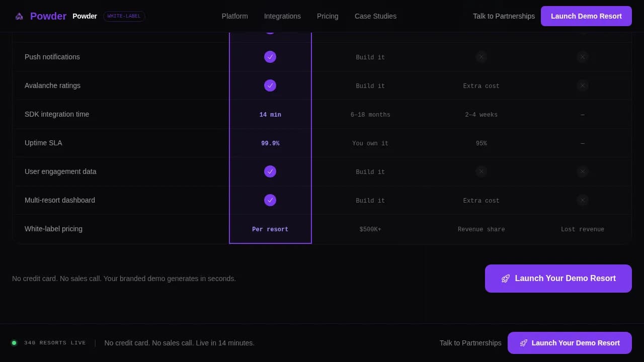644x362 pixels.
Task: Click the 14 min SDK integration time cell
Action: coord(270,114)
